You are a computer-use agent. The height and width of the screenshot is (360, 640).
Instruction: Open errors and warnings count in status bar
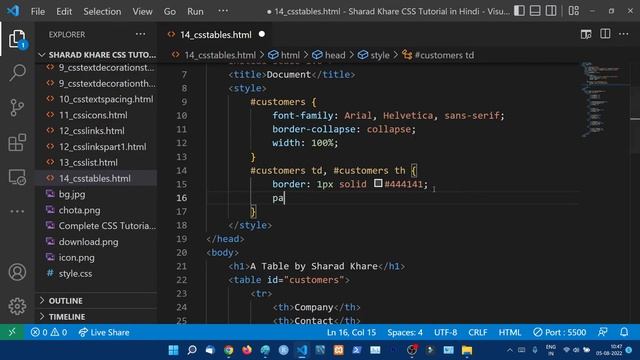49,332
